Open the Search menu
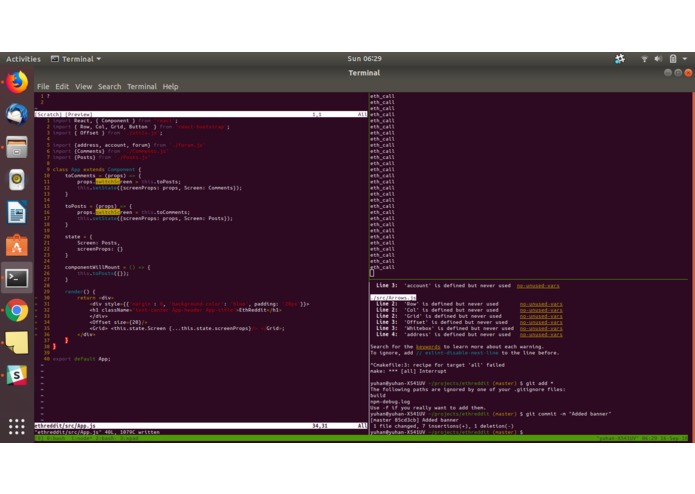The image size is (695, 494). click(109, 86)
